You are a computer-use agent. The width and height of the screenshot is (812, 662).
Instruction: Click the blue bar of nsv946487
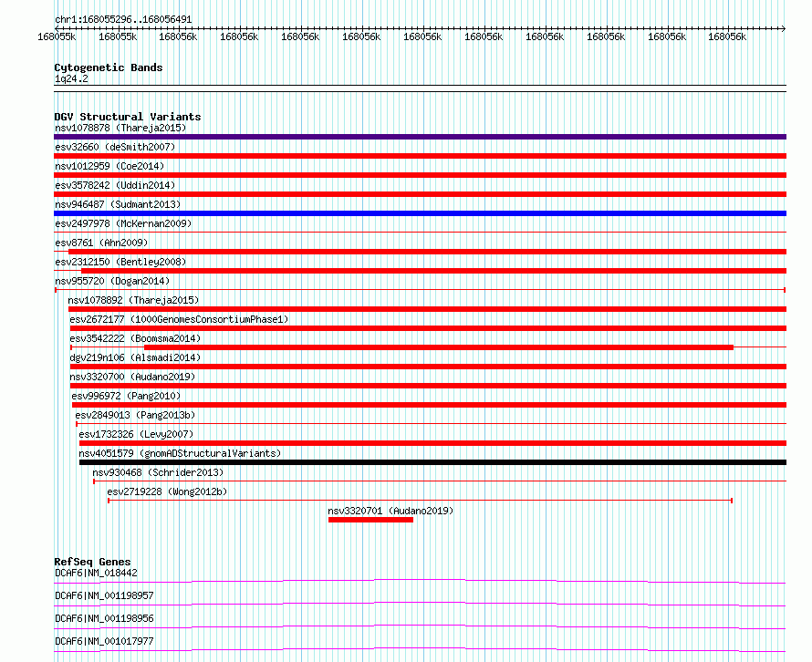coord(420,213)
